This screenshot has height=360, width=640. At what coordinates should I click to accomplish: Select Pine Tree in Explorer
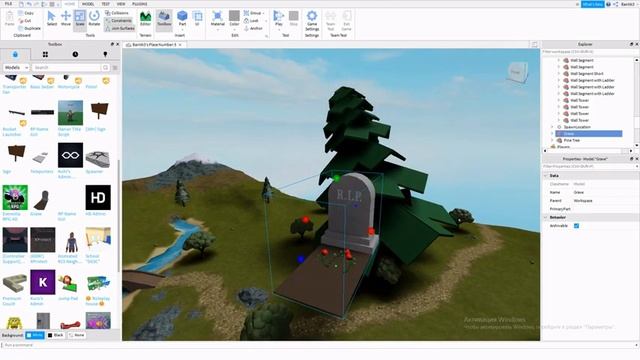coord(571,140)
